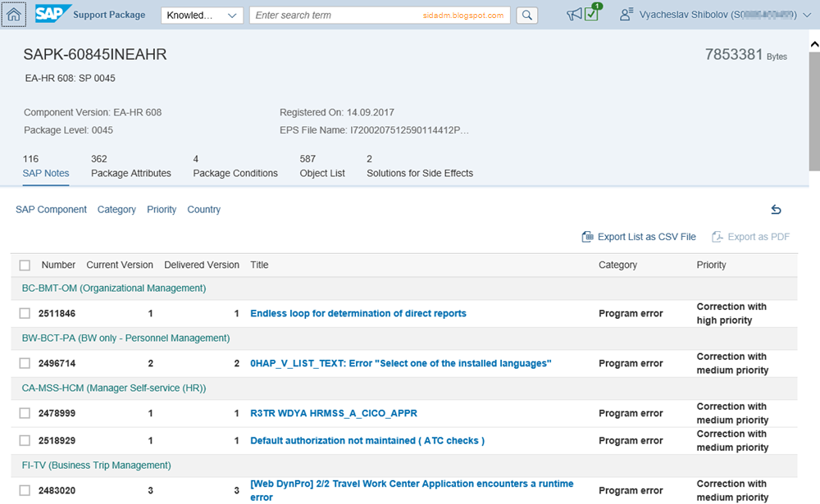This screenshot has height=504, width=820.
Task: Click the 7853381 Bytes size value
Action: [745, 54]
